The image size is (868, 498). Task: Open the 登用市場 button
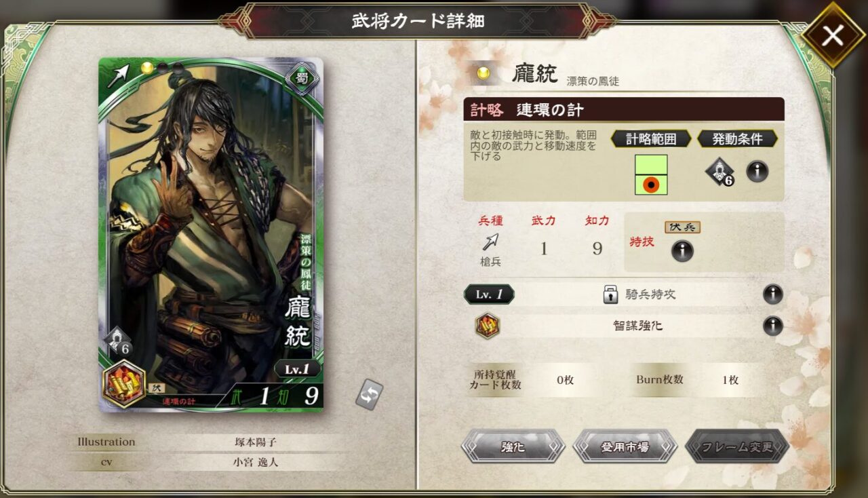(x=625, y=446)
